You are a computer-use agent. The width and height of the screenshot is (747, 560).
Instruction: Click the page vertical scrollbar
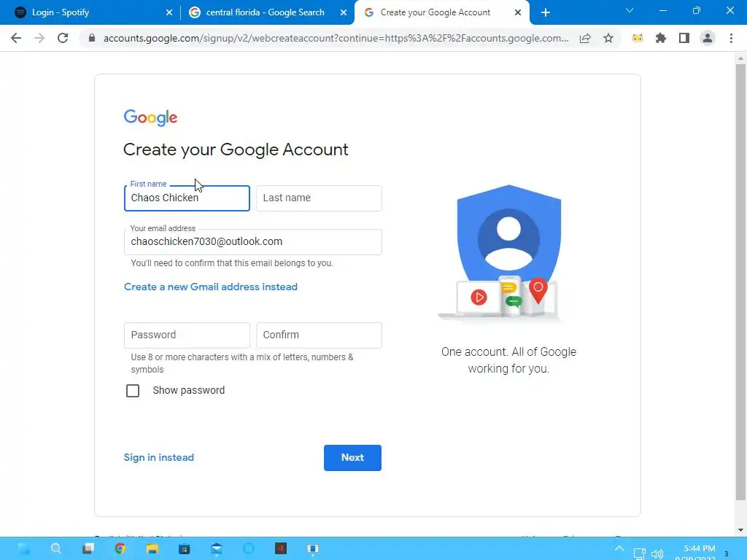[x=740, y=281]
